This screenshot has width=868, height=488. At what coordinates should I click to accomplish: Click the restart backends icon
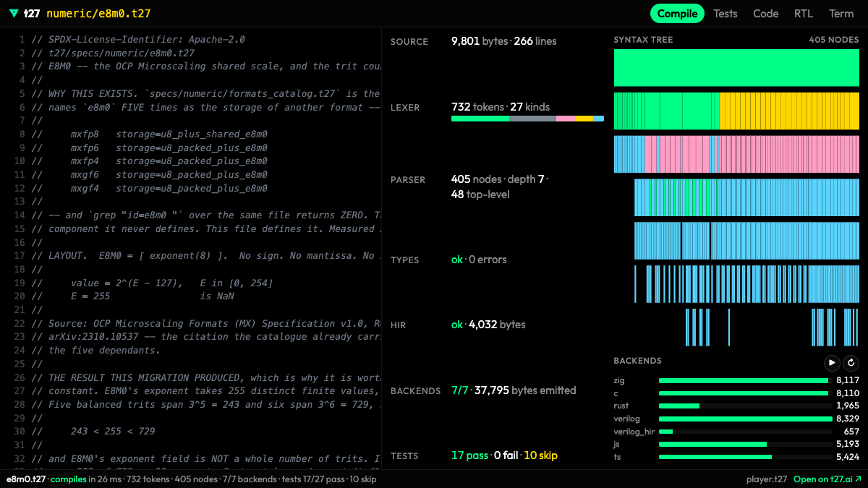pos(851,363)
